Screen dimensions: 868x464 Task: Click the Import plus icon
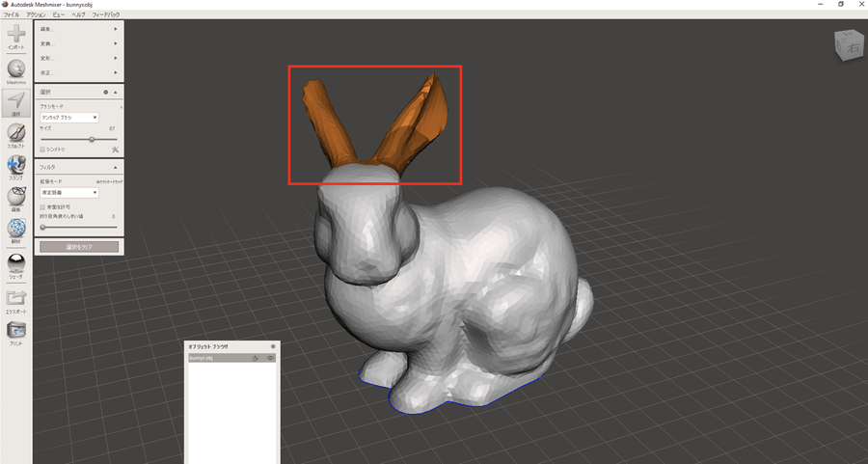click(x=16, y=34)
